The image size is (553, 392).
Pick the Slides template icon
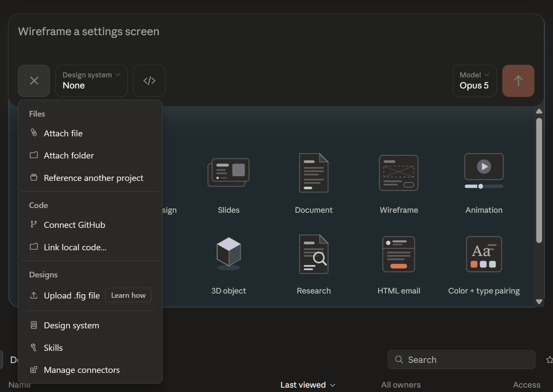tap(228, 172)
